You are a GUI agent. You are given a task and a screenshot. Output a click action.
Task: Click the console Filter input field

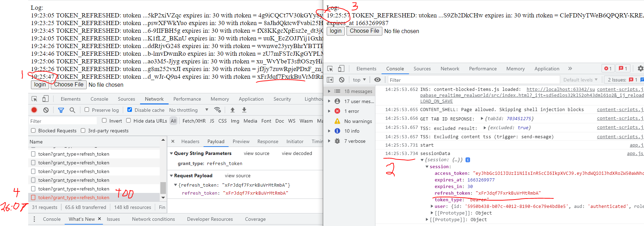tap(474, 80)
